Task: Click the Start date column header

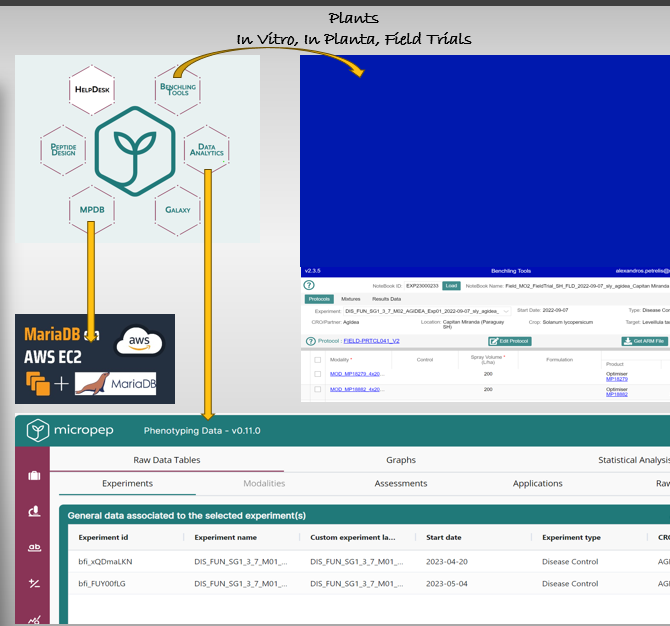Action: [444, 537]
